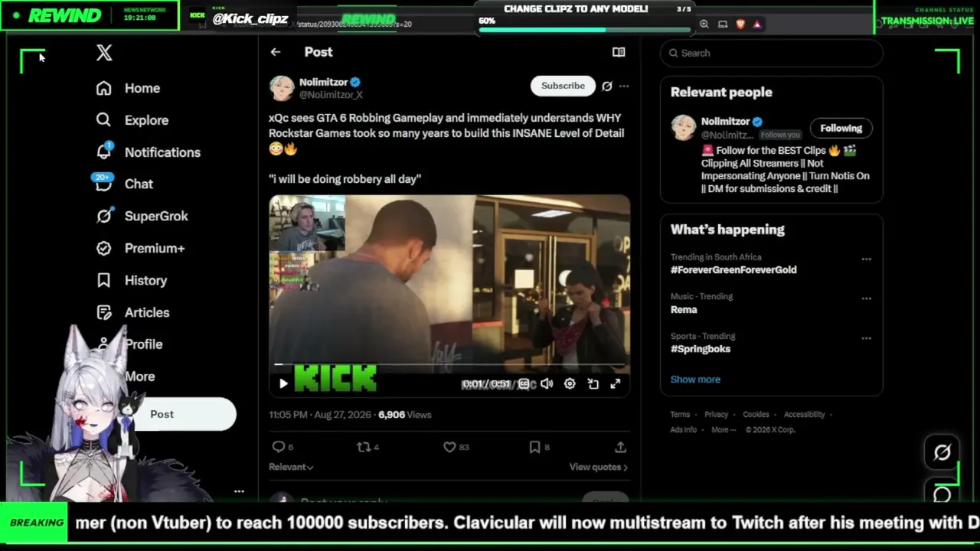Open more options on Nolimitzor's post
The height and width of the screenshot is (551, 980).
[x=624, y=86]
